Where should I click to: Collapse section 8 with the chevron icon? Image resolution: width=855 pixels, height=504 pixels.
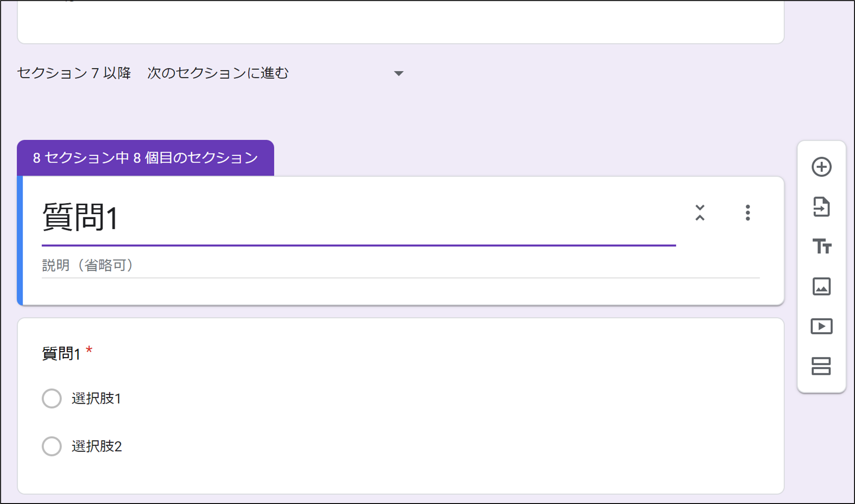pyautogui.click(x=700, y=213)
